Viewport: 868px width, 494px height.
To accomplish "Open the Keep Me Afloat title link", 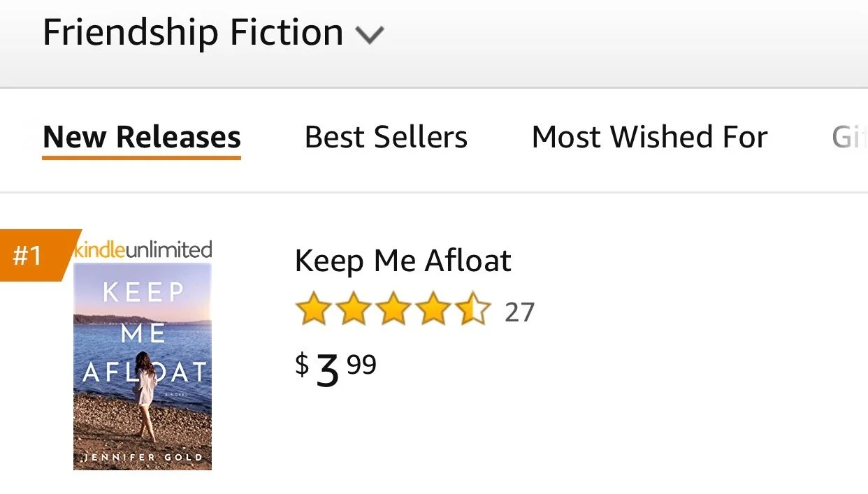I will click(x=403, y=261).
